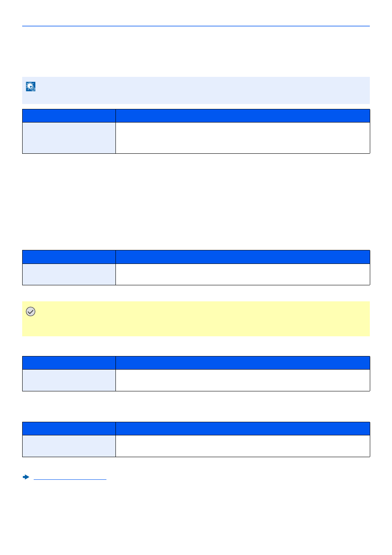Screen dimensions: 392x555
Task: Click the blue arrow icon beside the link
Action: point(26,477)
